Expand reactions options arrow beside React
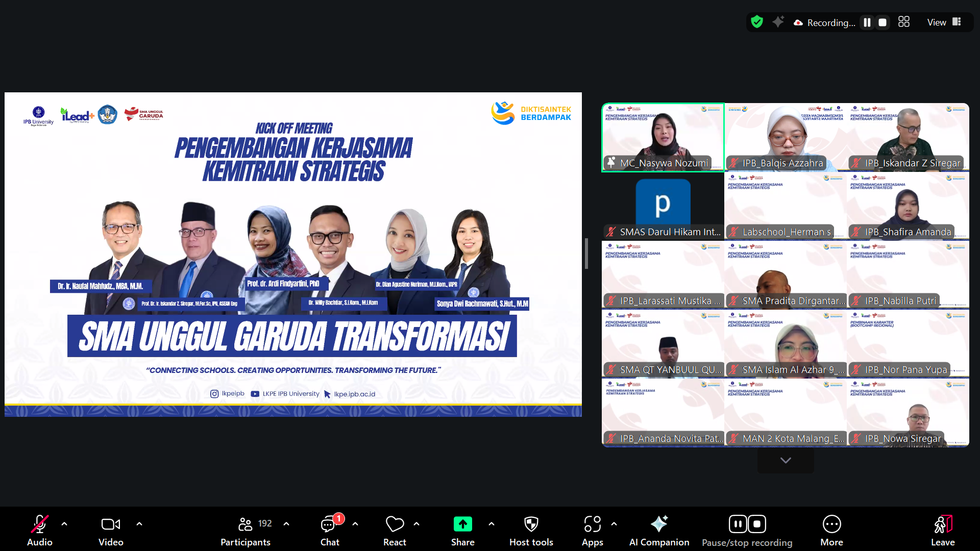The image size is (980, 551). click(x=416, y=524)
